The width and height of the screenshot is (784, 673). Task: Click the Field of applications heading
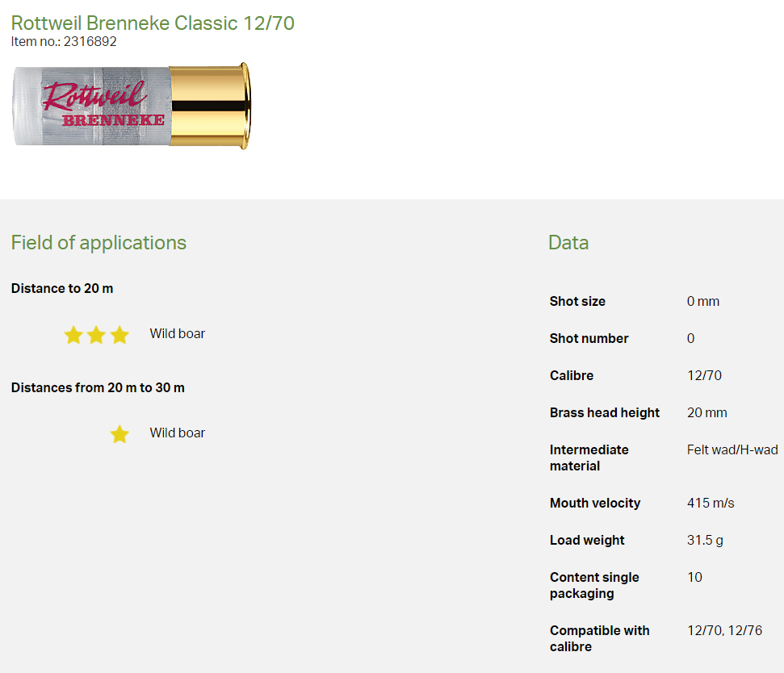coord(99,243)
